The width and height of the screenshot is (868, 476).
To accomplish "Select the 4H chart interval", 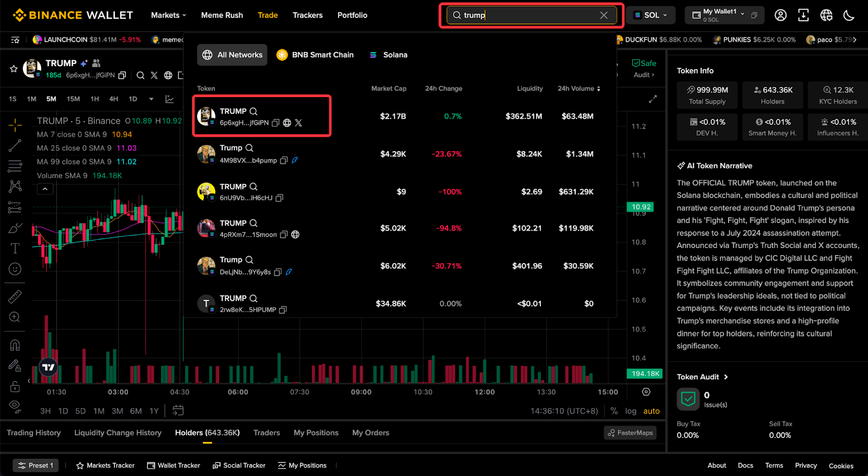I will 113,99.
